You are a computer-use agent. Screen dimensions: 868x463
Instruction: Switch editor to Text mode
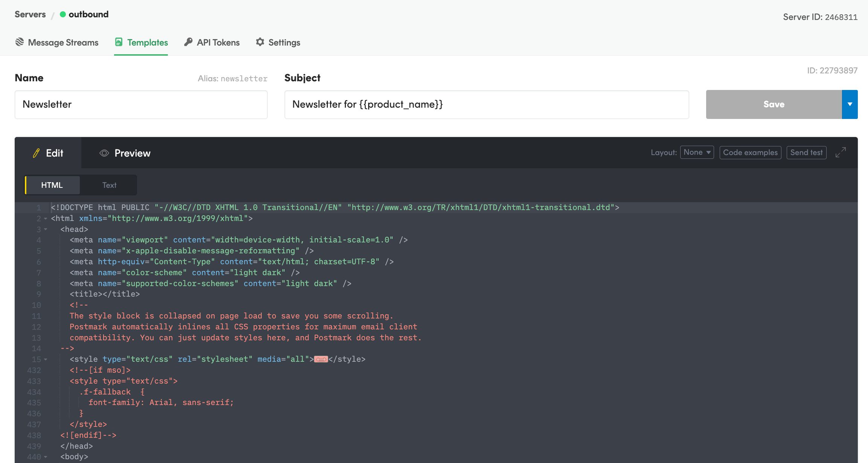tap(109, 185)
